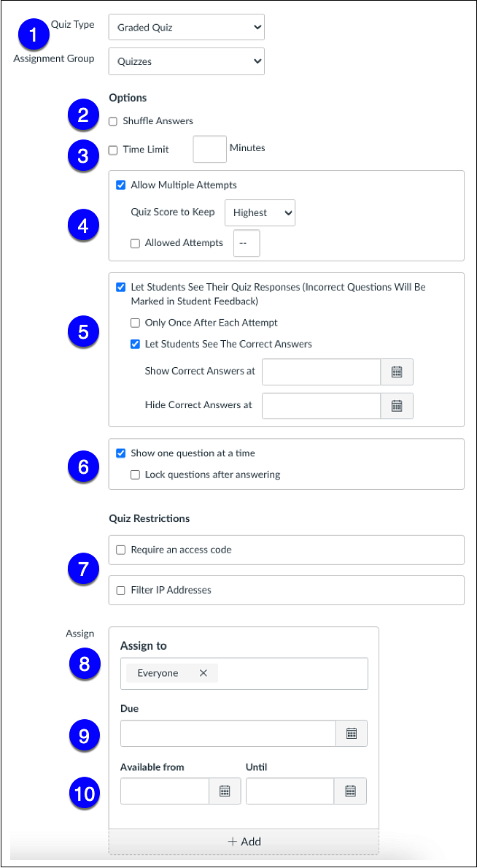Enable the Shuffle Answers checkbox
477x868 pixels.
[113, 121]
